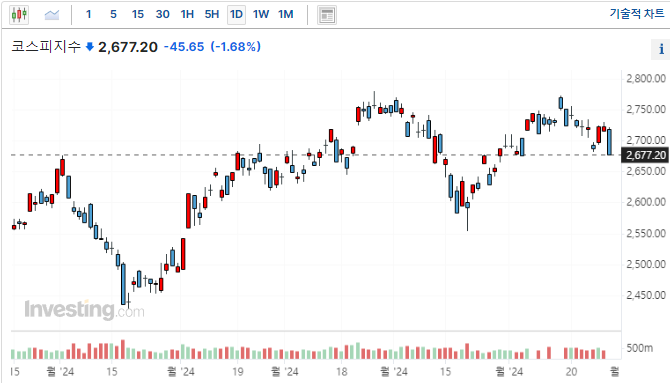Click the 20 date label on time axis

pos(571,371)
